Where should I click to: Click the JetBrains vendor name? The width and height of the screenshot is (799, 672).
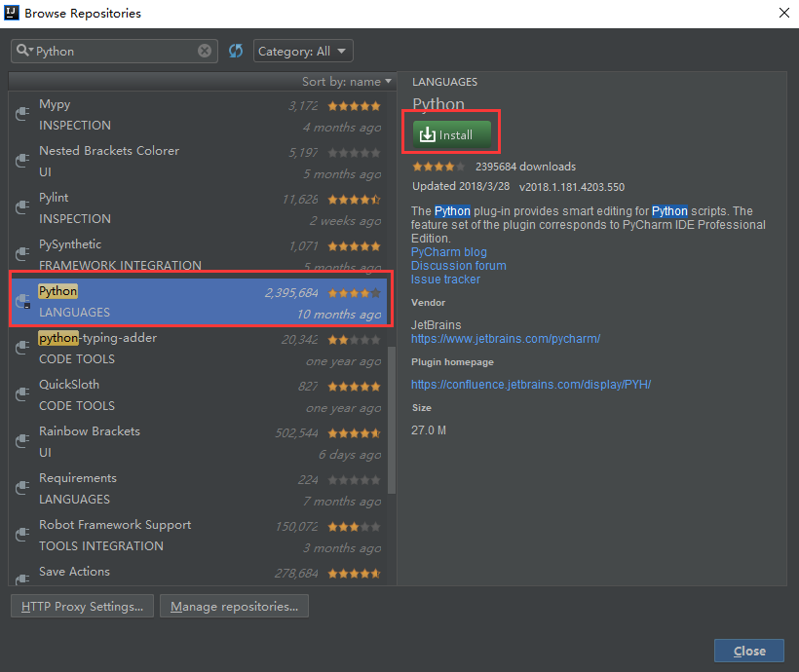click(x=437, y=324)
